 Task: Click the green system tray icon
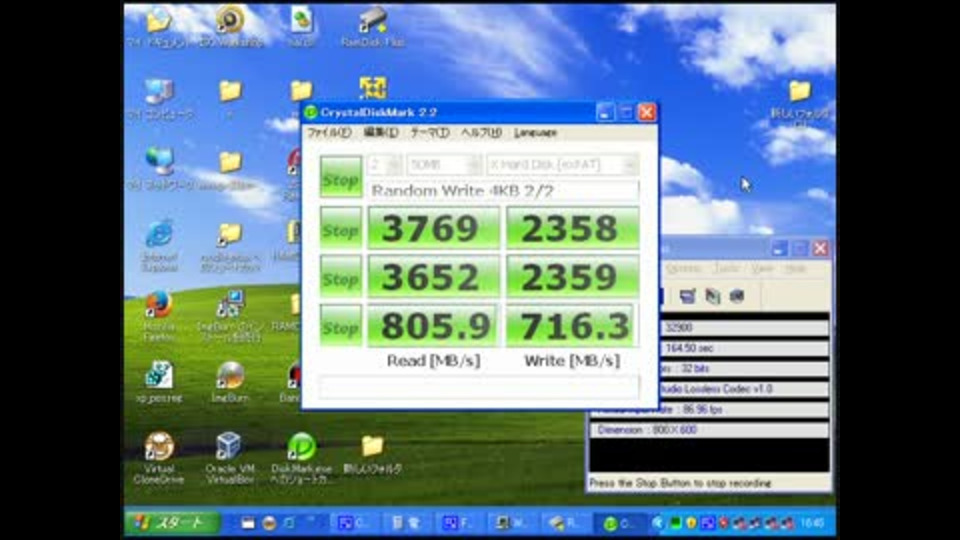[675, 523]
